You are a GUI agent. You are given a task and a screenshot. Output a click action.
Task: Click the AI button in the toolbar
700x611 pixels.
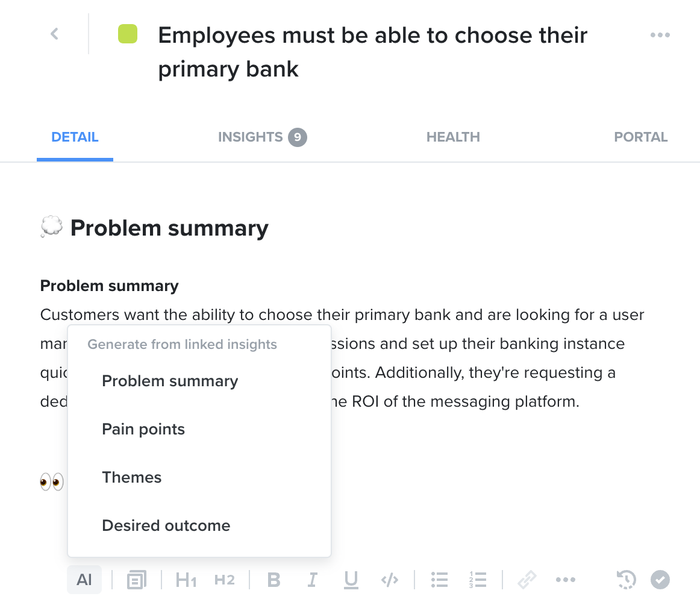84,580
